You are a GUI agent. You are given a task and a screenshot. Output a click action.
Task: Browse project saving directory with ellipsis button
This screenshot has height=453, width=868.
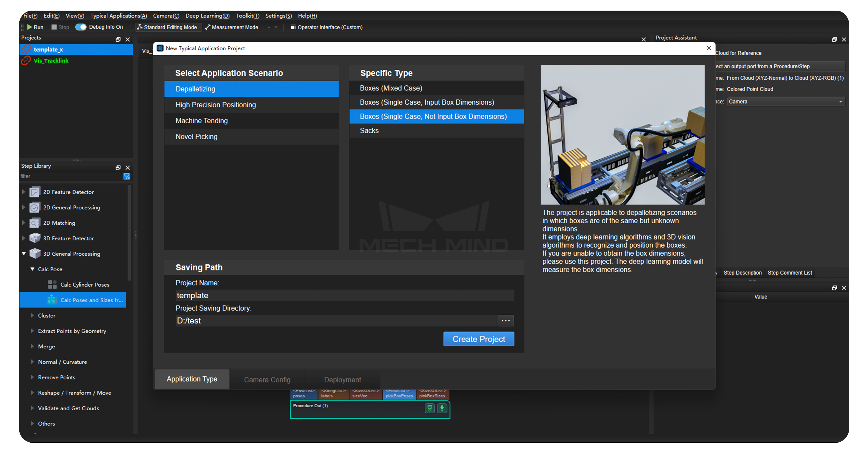(505, 321)
